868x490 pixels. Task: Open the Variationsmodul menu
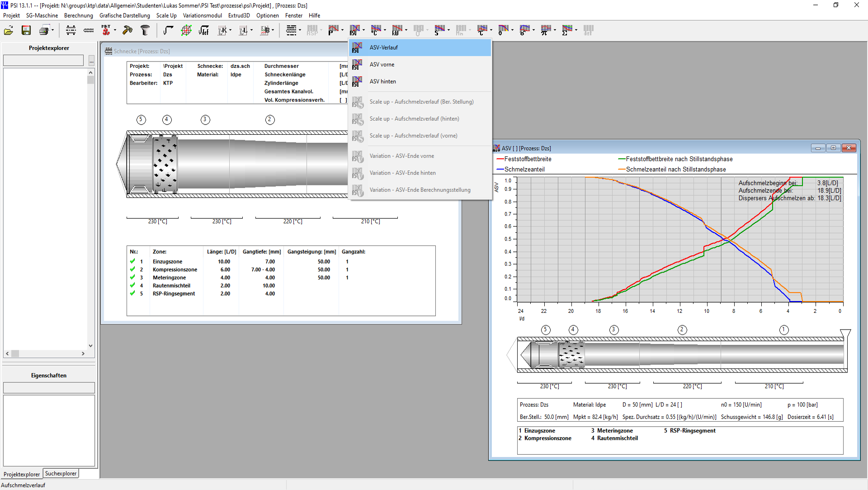coord(203,15)
